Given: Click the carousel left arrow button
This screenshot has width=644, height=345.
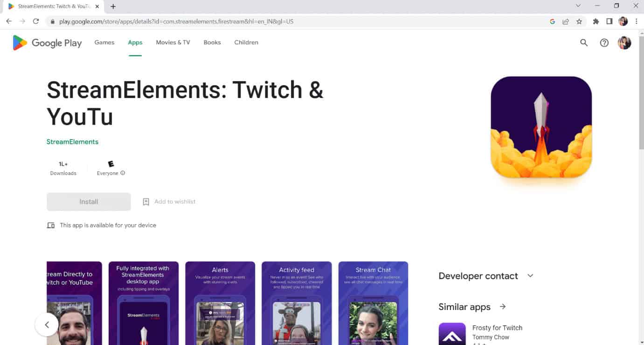Looking at the screenshot, I should (x=46, y=324).
